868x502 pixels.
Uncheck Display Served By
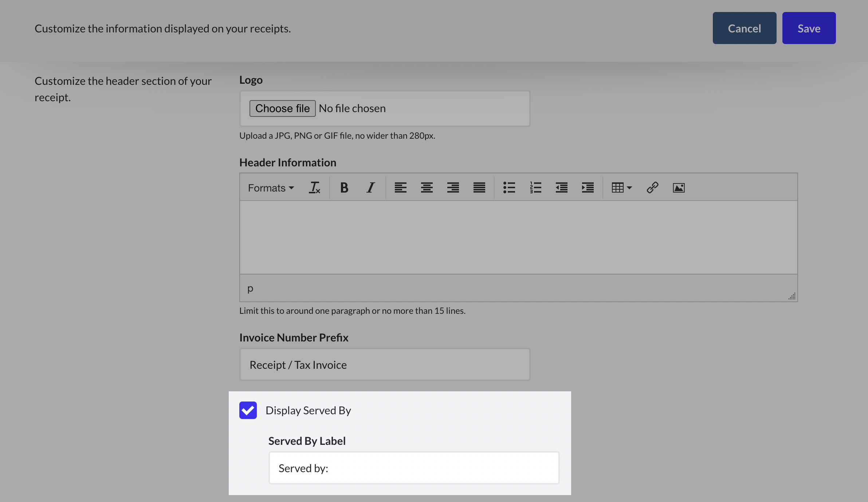[x=248, y=410]
